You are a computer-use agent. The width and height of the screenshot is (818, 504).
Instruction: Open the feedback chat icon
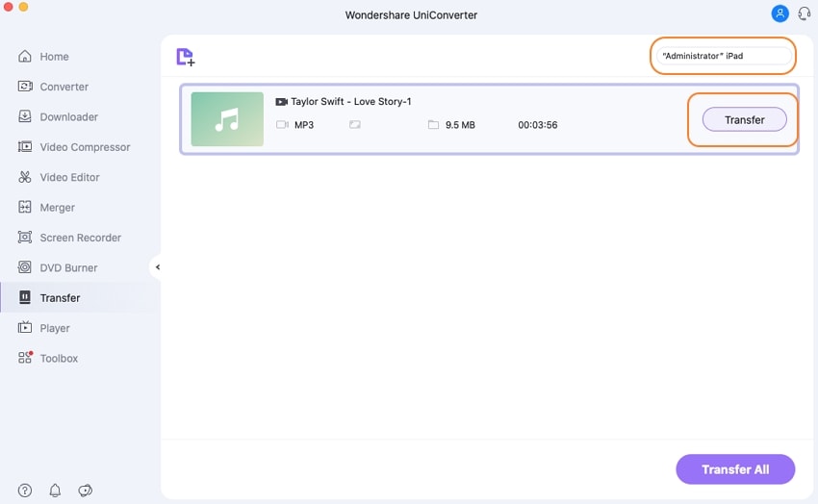pos(85,491)
